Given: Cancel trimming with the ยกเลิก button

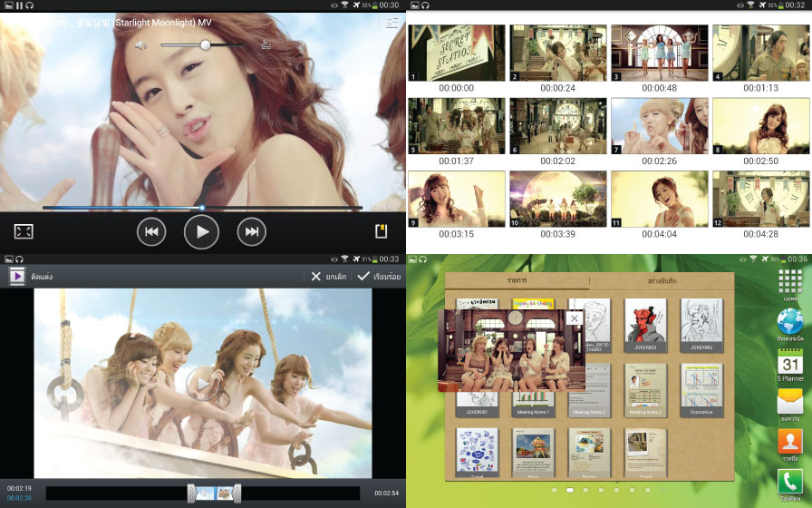Looking at the screenshot, I should 328,277.
